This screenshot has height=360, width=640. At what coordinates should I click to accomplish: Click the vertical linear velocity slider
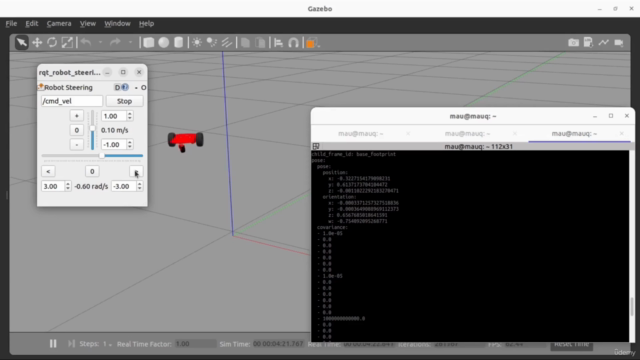pyautogui.click(x=93, y=130)
